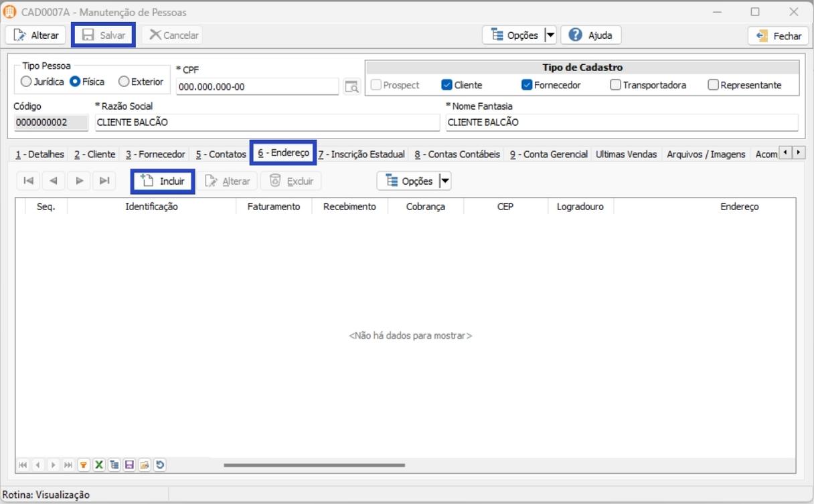Open the 7 - Inscrição Estadual tab

click(x=361, y=154)
